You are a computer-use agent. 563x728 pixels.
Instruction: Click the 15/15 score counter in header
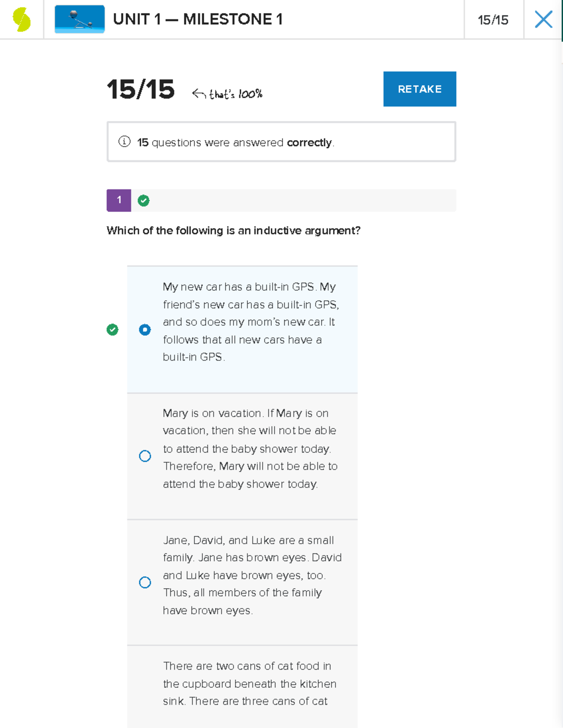tap(493, 20)
